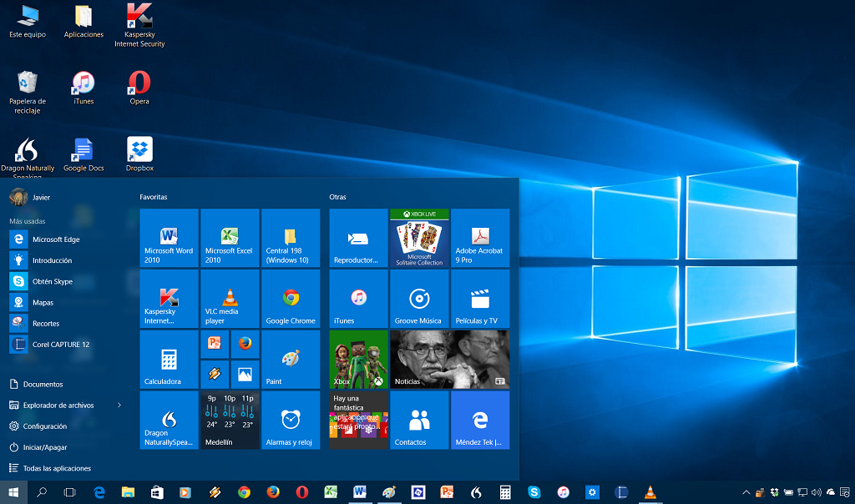This screenshot has height=504, width=855.
Task: Select Papelera de reciclaje desktop icon
Action: (28, 93)
